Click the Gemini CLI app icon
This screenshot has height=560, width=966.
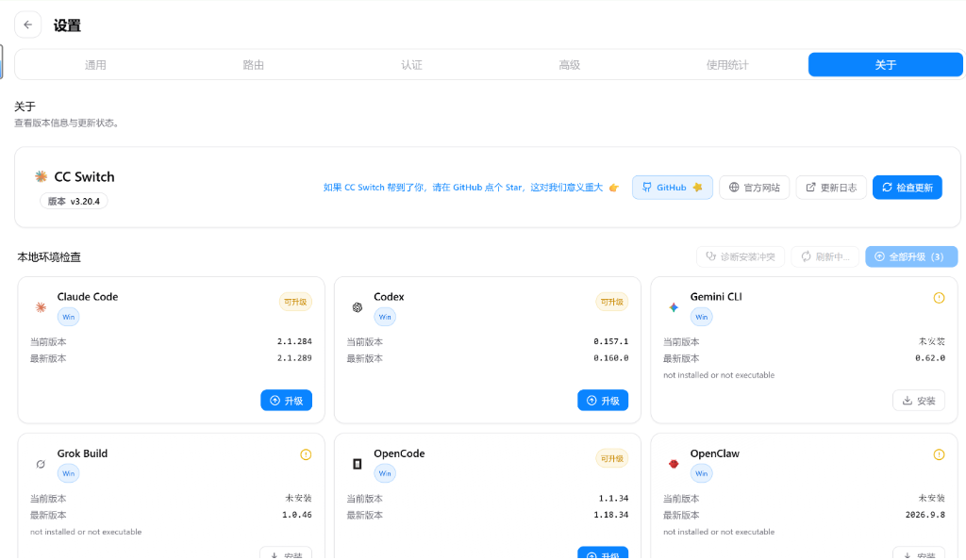point(674,307)
